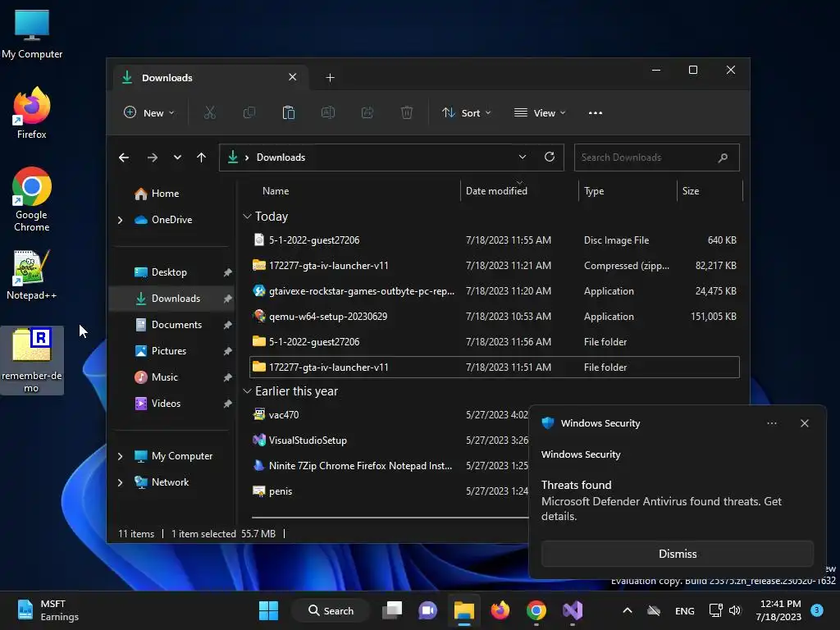Click the taskbar Search box
840x630 pixels.
point(331,610)
